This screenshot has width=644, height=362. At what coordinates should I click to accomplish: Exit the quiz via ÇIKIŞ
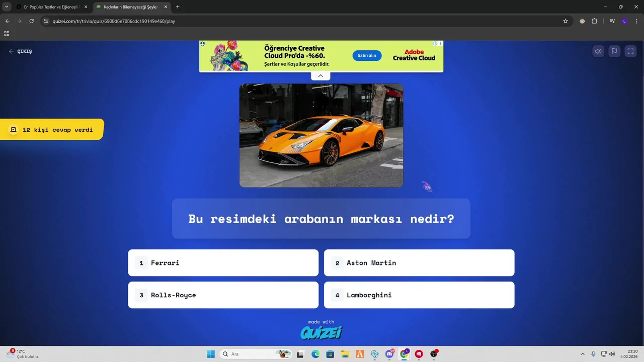coord(21,51)
